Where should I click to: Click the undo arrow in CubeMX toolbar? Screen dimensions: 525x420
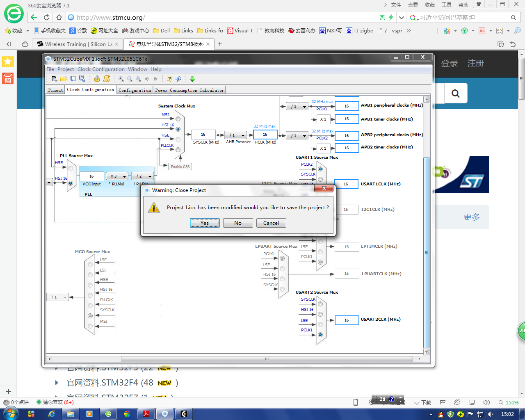click(x=147, y=79)
